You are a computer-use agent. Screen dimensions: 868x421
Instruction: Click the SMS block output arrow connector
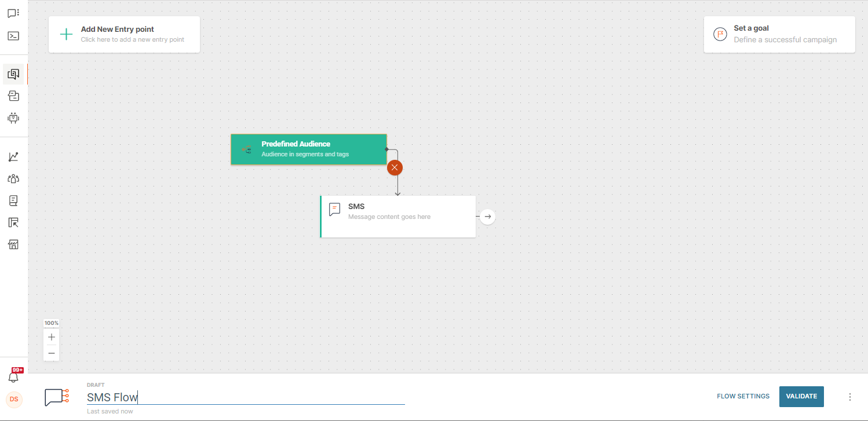[x=488, y=217]
